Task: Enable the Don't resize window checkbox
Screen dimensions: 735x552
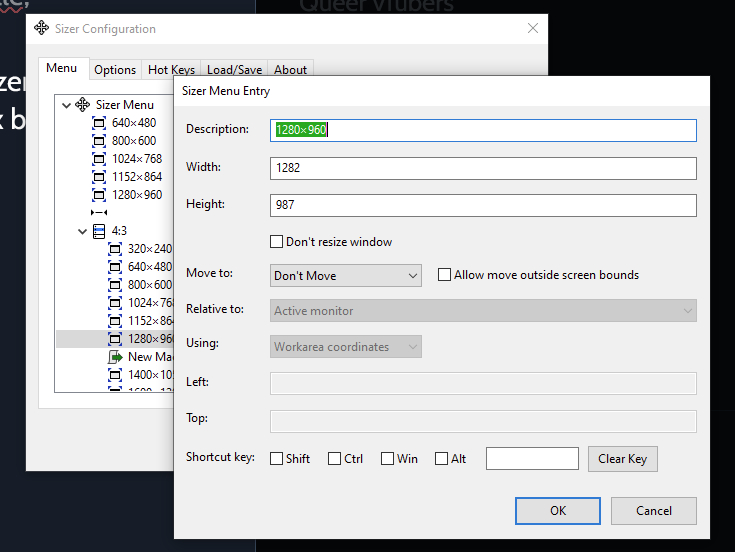Action: pyautogui.click(x=277, y=242)
